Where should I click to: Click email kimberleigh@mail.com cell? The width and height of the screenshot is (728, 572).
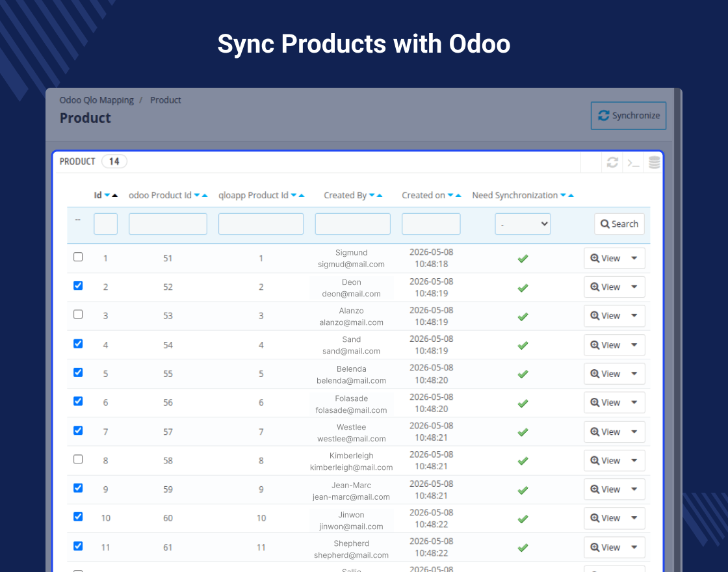click(x=352, y=467)
